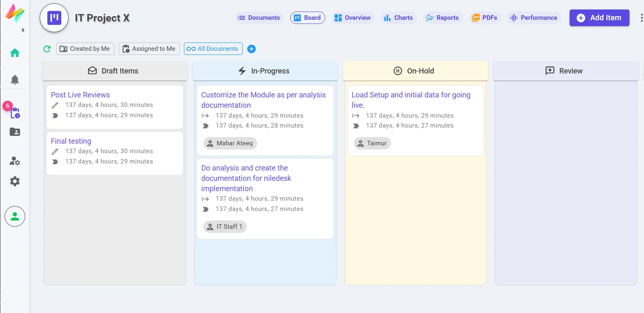Open the Post Live Reviews card
The image size is (644, 313).
(115, 107)
